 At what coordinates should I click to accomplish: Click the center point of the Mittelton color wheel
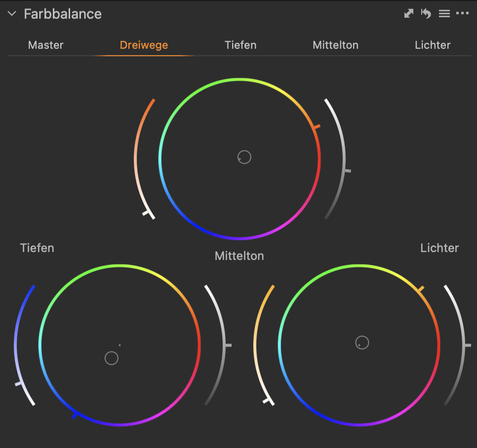pos(244,157)
